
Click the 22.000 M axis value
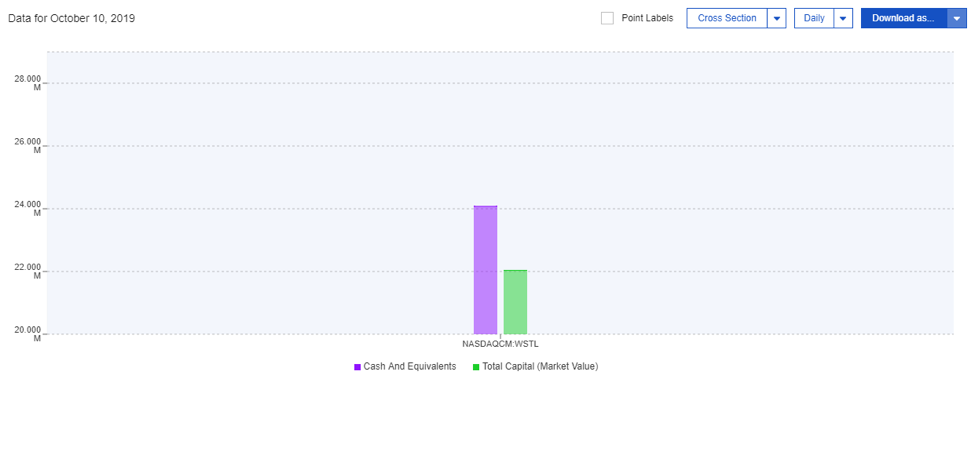click(28, 271)
